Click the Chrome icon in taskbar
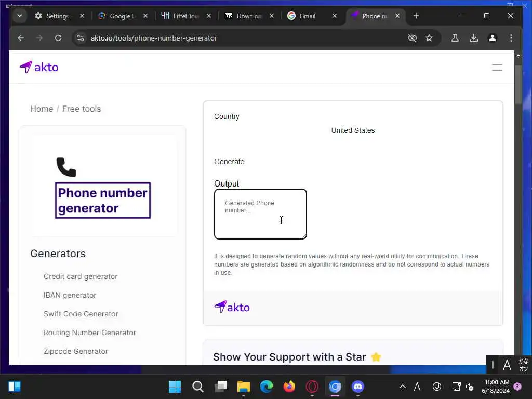The image size is (532, 399). tap(335, 387)
